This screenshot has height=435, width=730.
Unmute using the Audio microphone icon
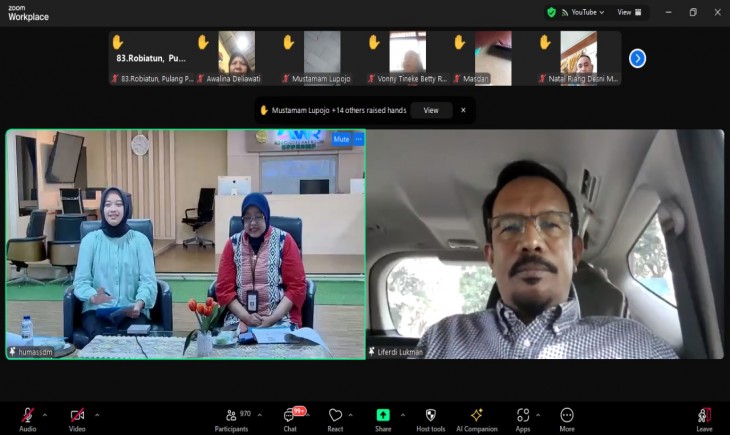pyautogui.click(x=27, y=415)
